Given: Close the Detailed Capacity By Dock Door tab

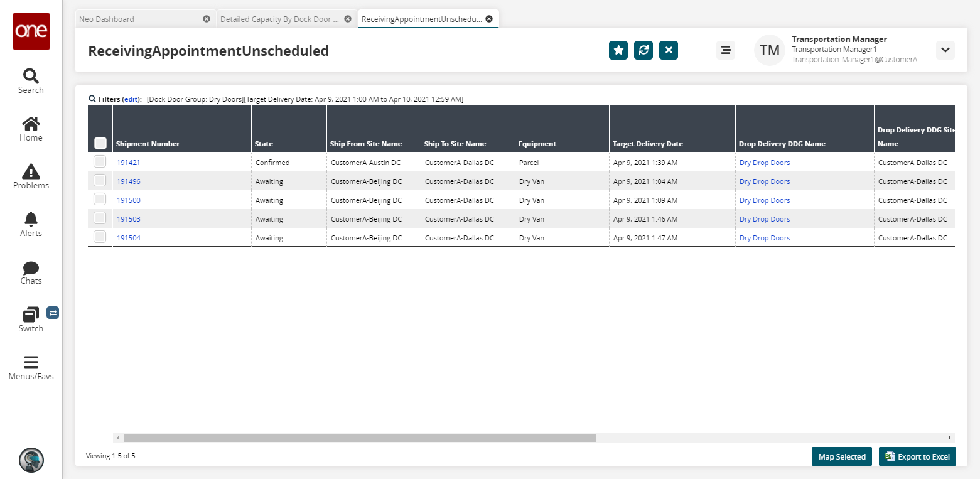Looking at the screenshot, I should [x=348, y=19].
